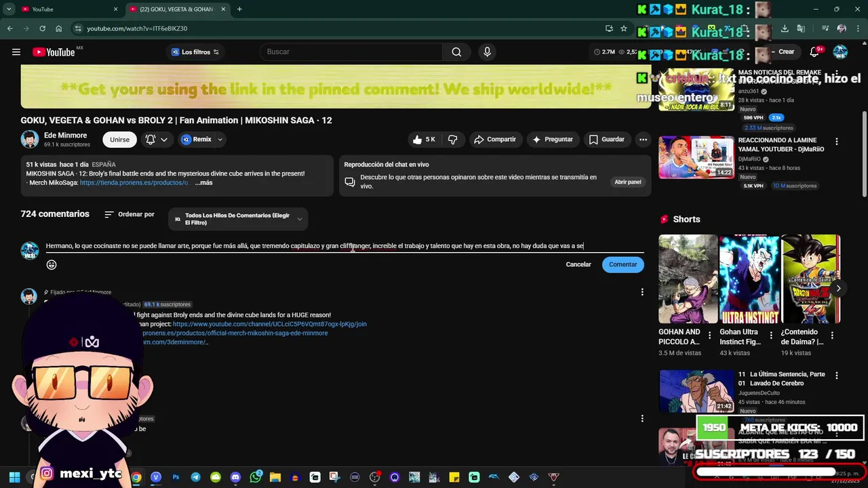This screenshot has height=488, width=868.
Task: Click the 724 comentarios heading
Action: tap(55, 214)
